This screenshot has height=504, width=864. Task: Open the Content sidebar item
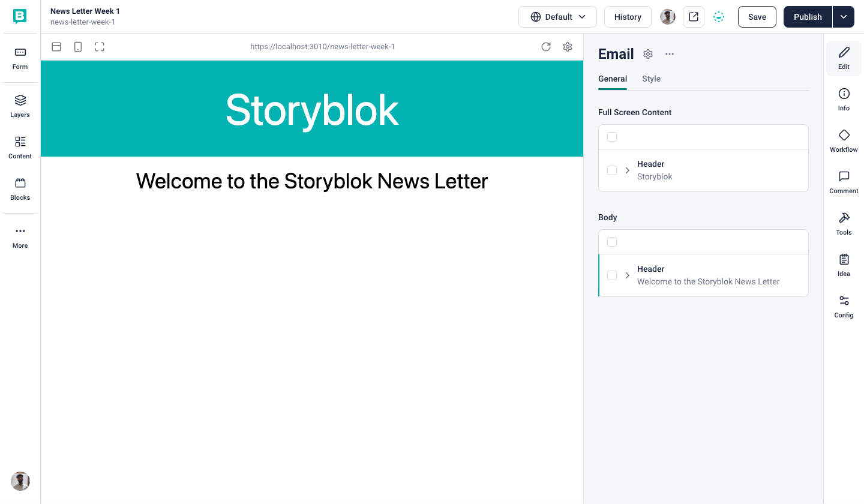[20, 148]
